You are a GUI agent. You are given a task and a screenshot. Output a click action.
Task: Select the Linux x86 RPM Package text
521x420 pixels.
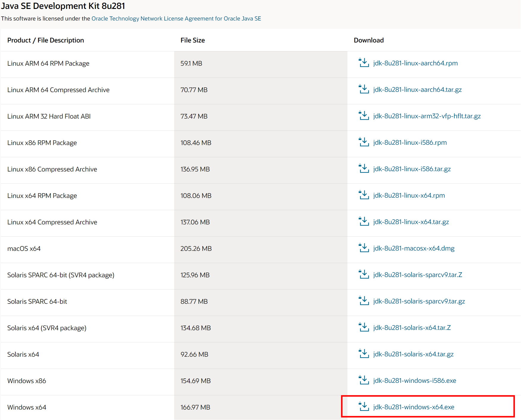(x=42, y=143)
